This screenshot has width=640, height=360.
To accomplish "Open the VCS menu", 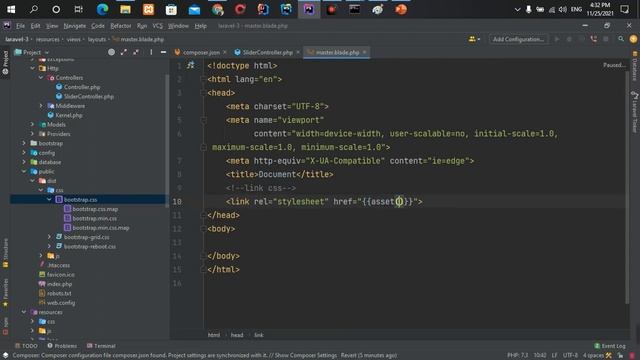I will coord(158,26).
